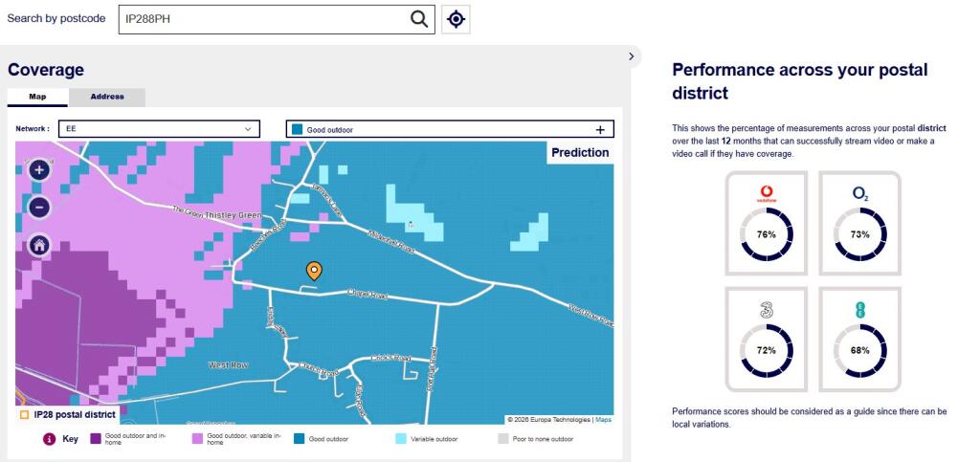980x462 pixels.
Task: Click the Coverage heading
Action: click(x=46, y=69)
